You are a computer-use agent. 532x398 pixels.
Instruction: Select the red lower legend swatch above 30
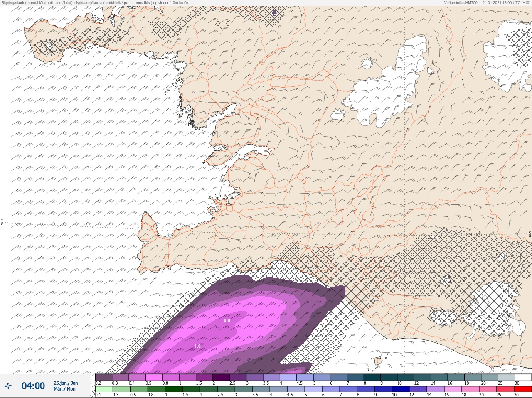[x=523, y=389]
